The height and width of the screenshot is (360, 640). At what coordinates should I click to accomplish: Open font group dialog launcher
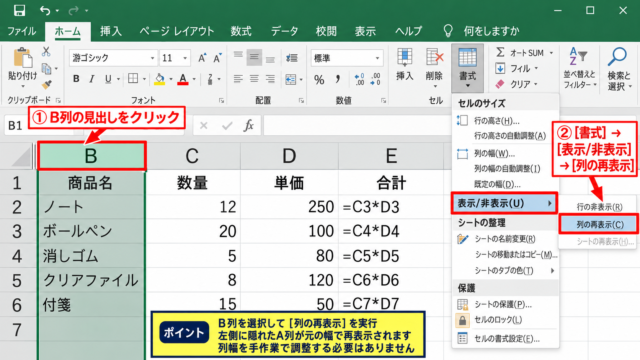click(x=221, y=100)
